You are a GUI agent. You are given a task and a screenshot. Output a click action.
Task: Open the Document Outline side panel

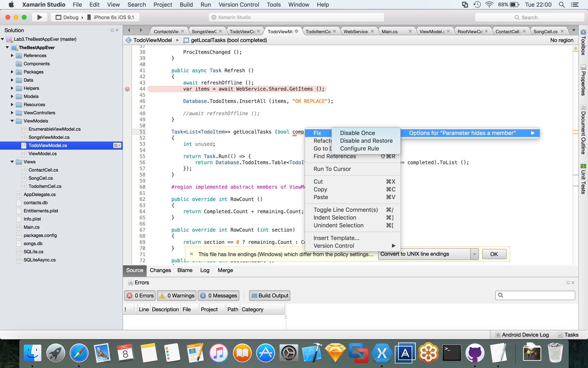coord(583,130)
